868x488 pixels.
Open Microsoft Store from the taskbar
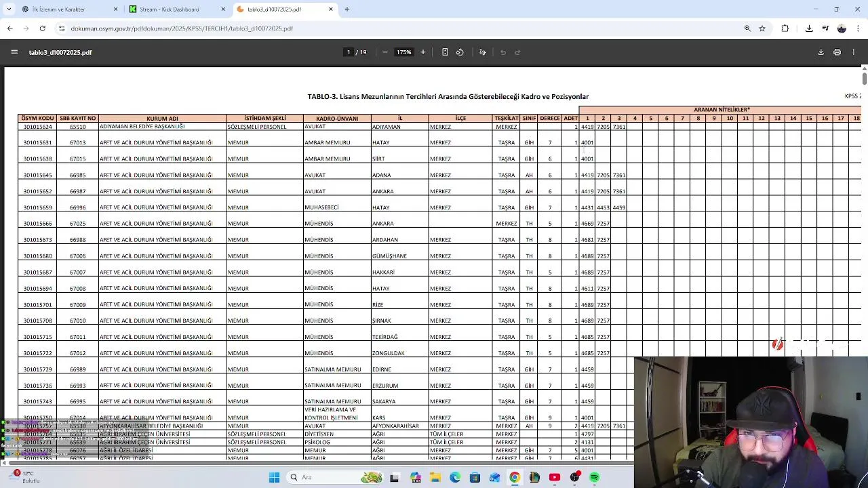tap(475, 478)
